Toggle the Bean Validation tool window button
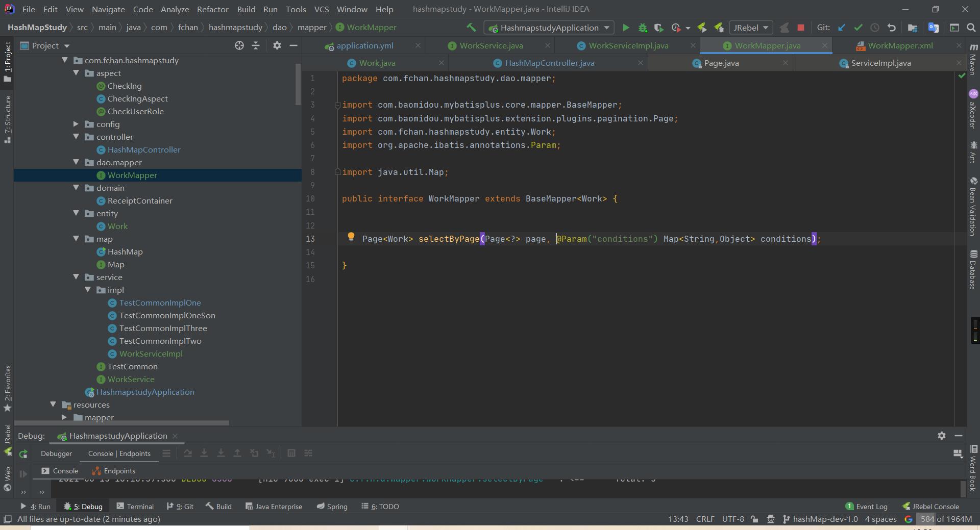This screenshot has width=980, height=530. pyautogui.click(x=973, y=206)
